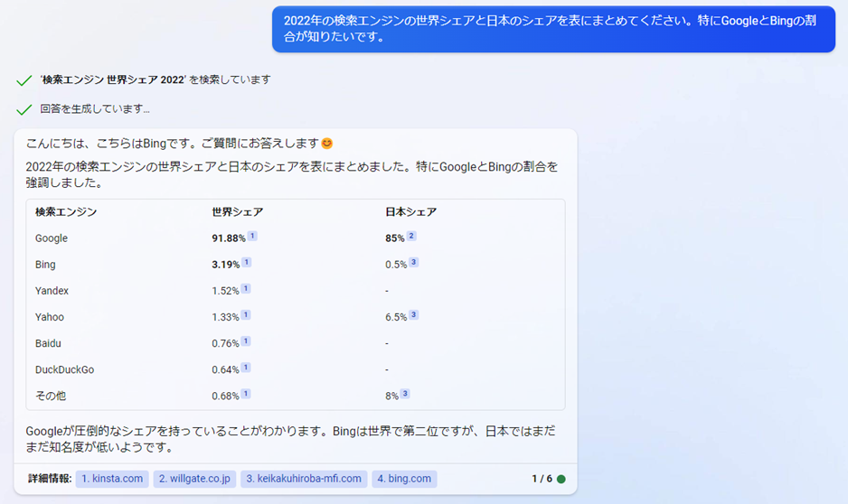
Task: Click the 0.5% Bing Japan share value
Action: [x=396, y=265]
